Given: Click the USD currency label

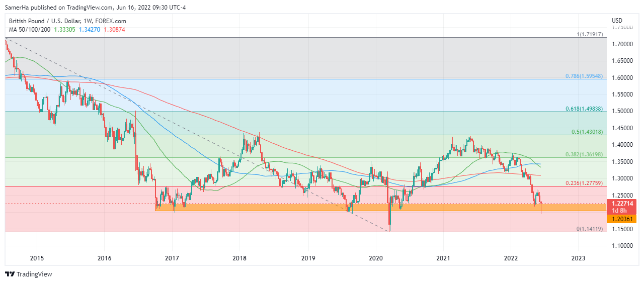Looking at the screenshot, I should [617, 21].
